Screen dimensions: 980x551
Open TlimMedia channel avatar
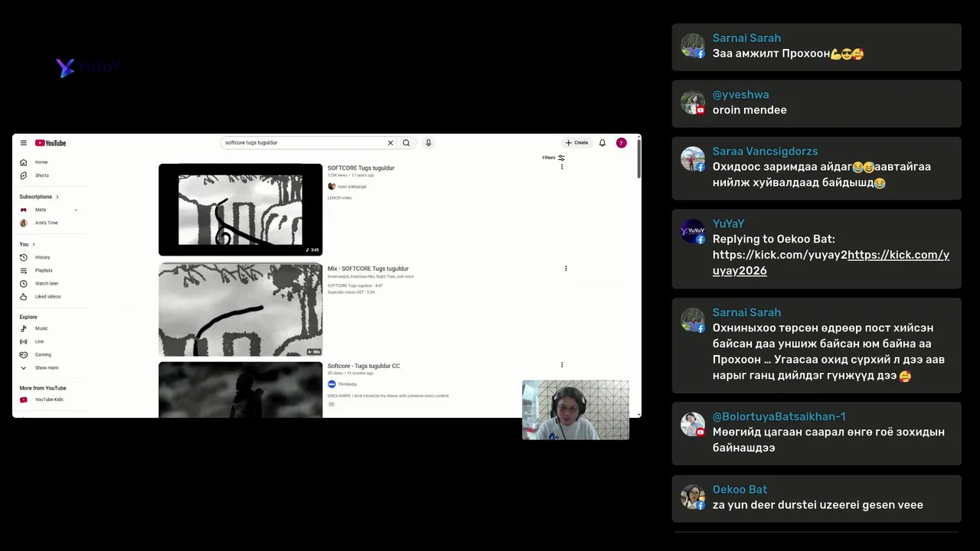pyautogui.click(x=332, y=384)
